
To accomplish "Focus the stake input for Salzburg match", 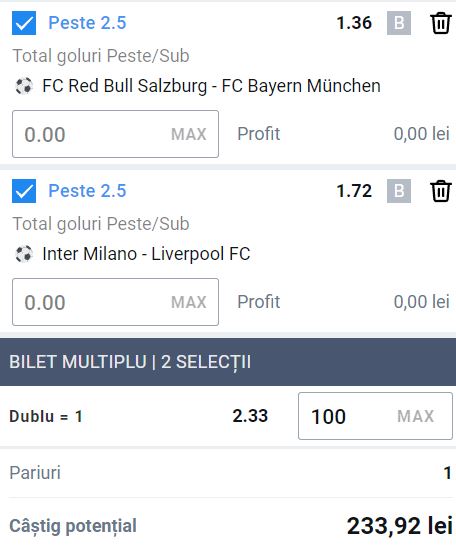I will click(x=115, y=134).
